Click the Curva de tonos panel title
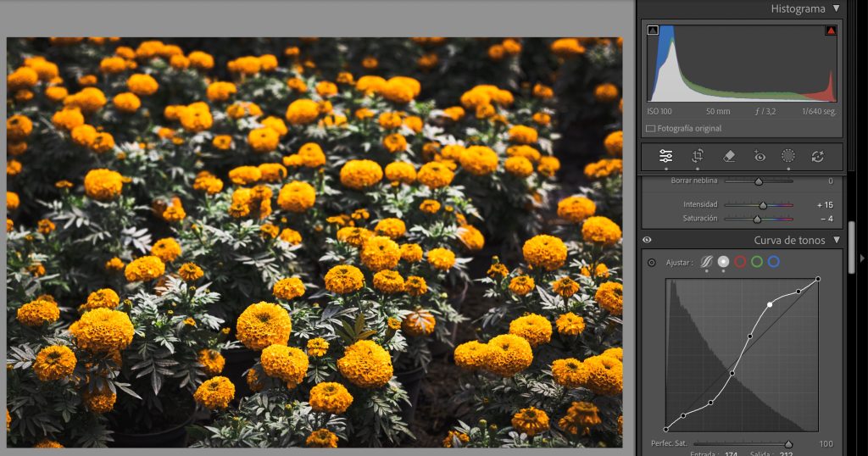Image resolution: width=868 pixels, height=456 pixels. (789, 240)
